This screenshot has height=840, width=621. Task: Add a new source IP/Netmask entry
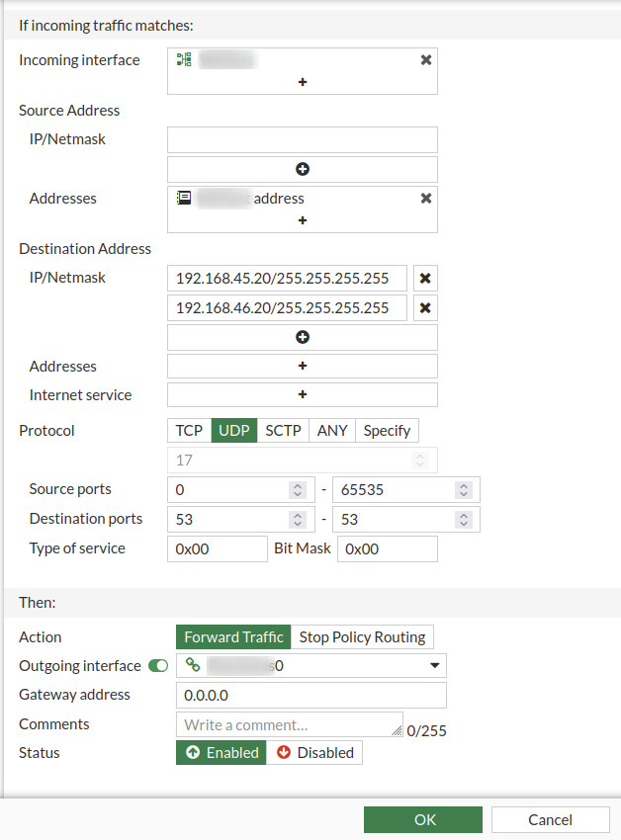[302, 169]
